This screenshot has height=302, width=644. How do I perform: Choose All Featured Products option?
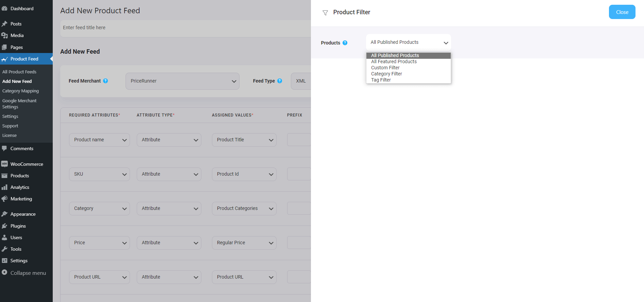click(x=394, y=61)
